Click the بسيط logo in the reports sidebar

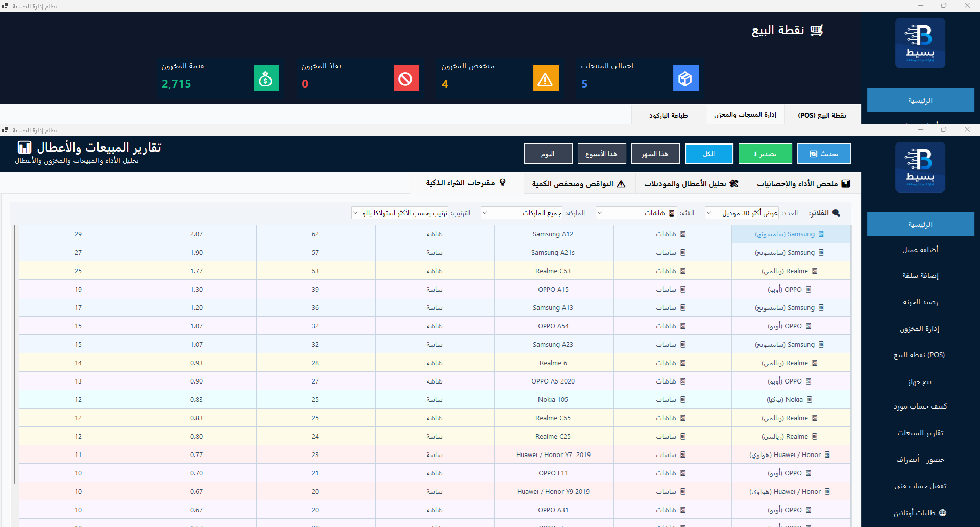click(920, 167)
